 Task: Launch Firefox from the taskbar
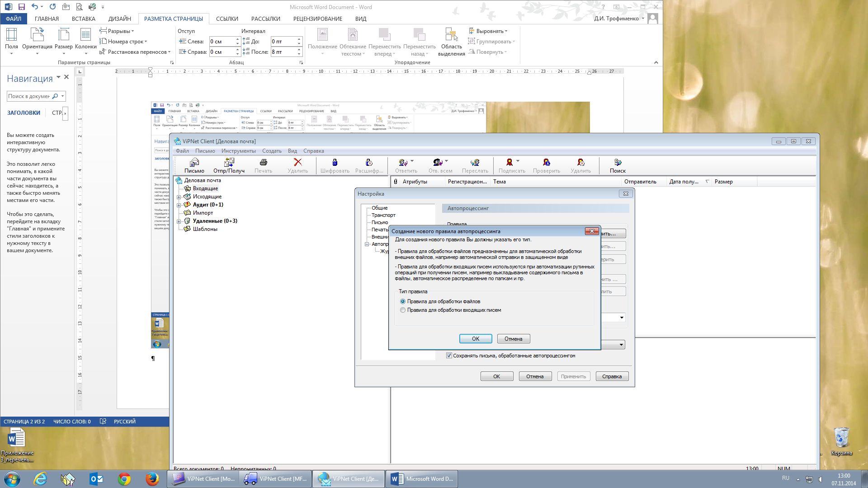tap(152, 479)
